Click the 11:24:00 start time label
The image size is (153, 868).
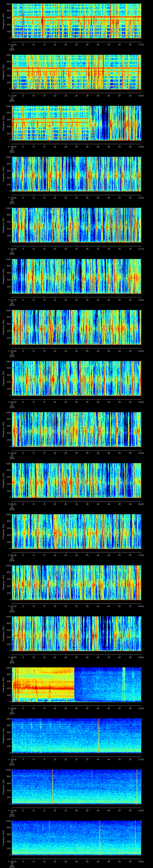(x=12, y=453)
